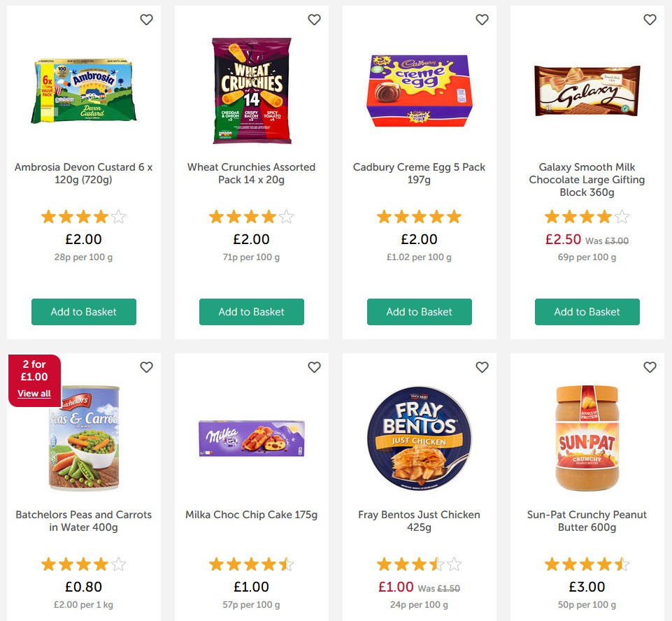672x621 pixels.
Task: Add Ambrosia Devon Custard to wishlist
Action: click(x=146, y=20)
